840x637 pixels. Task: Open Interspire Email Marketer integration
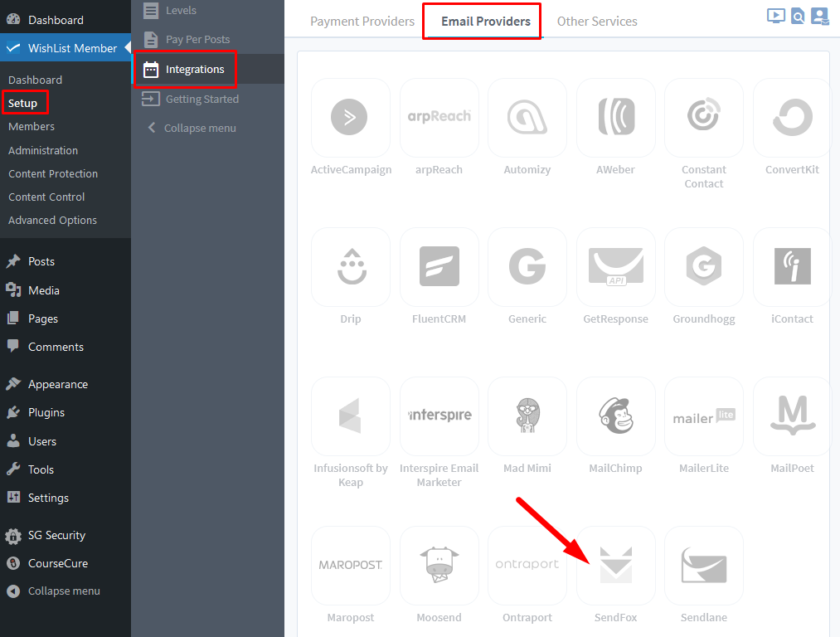click(439, 416)
